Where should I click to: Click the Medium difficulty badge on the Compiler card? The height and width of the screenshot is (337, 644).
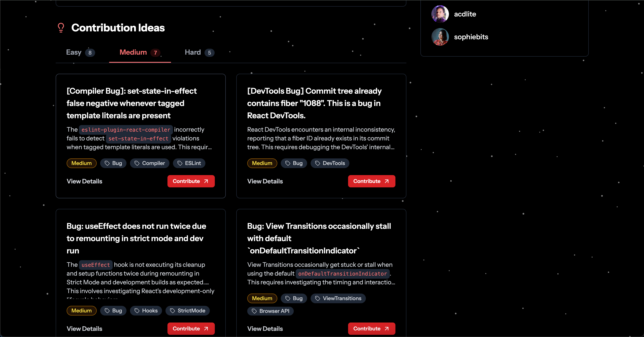pyautogui.click(x=82, y=163)
